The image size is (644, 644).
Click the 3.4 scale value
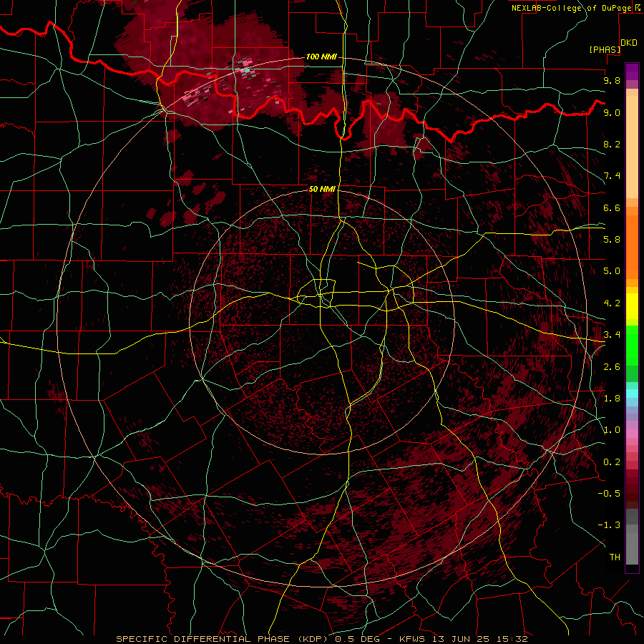(612, 335)
